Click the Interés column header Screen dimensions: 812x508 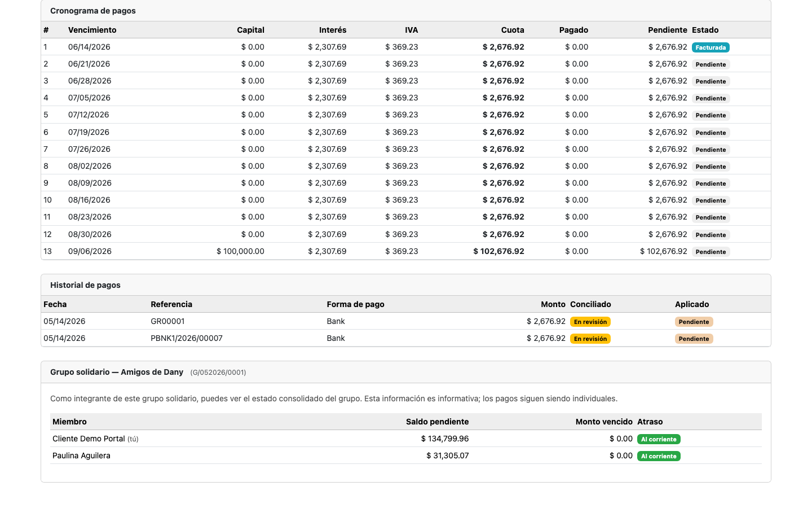click(x=333, y=30)
